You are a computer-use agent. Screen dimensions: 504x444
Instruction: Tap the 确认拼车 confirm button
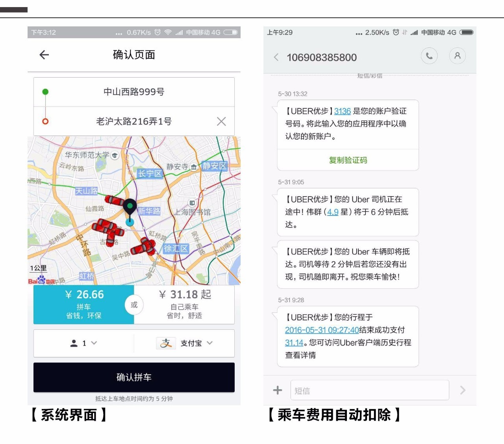(133, 377)
